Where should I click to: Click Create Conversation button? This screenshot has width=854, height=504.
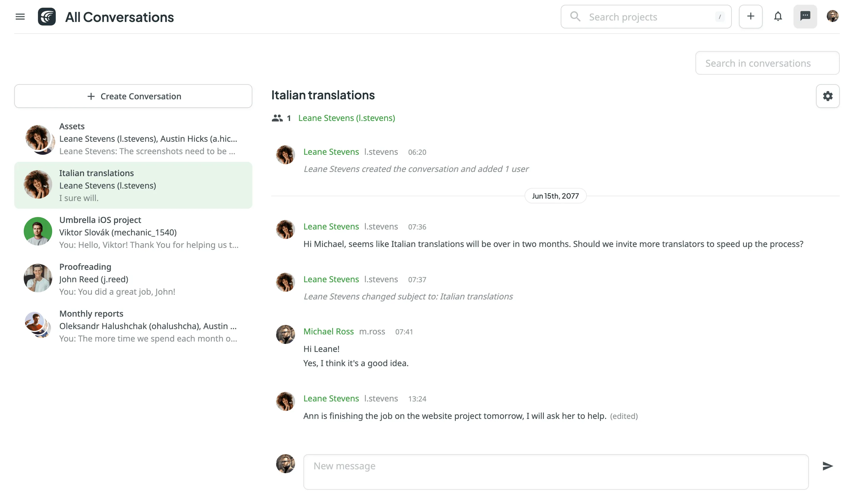(x=133, y=96)
